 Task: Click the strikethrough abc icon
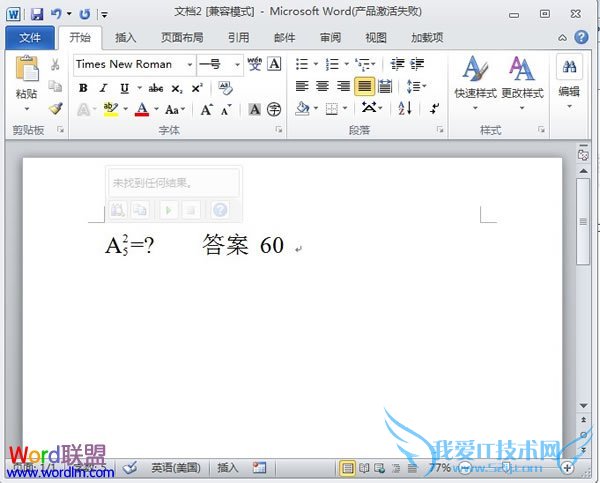coord(156,87)
